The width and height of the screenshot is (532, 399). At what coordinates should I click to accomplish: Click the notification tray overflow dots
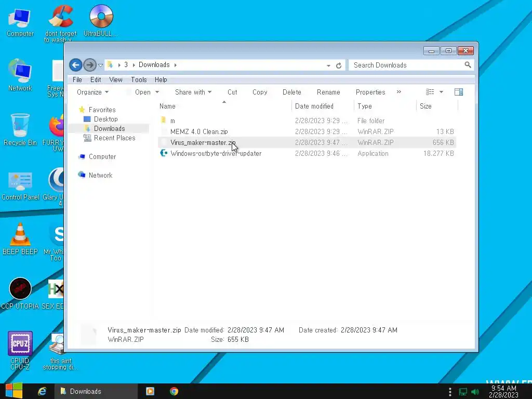(450, 392)
